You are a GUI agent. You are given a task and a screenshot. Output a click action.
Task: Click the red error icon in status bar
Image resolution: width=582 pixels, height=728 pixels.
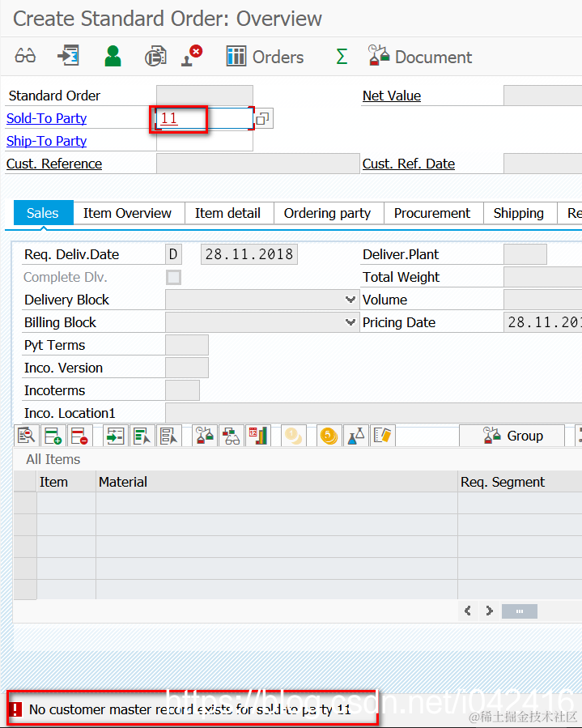[x=15, y=709]
